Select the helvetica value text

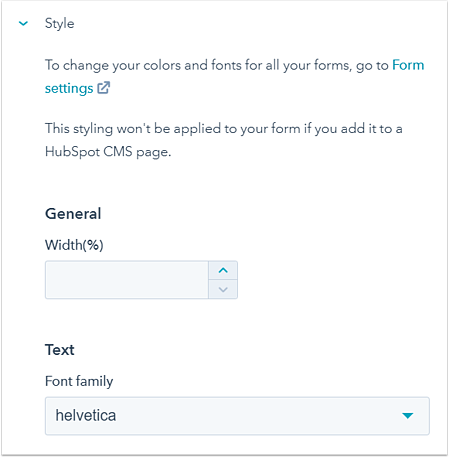86,416
